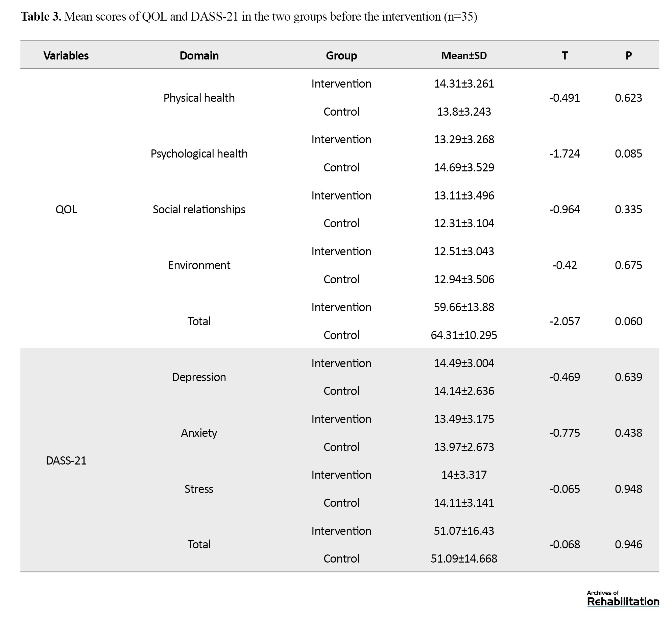Select the -2.057 T value
This screenshot has width=672, height=618.
(565, 321)
